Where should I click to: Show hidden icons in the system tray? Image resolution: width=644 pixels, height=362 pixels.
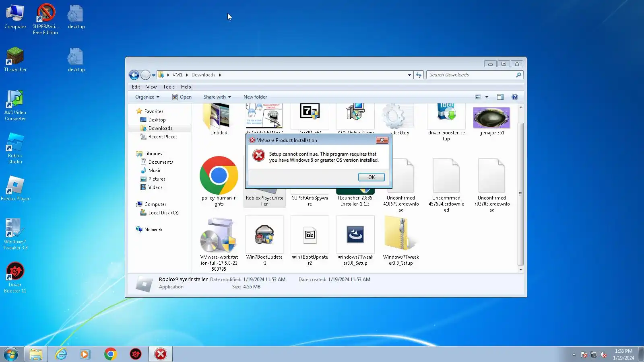pyautogui.click(x=574, y=354)
